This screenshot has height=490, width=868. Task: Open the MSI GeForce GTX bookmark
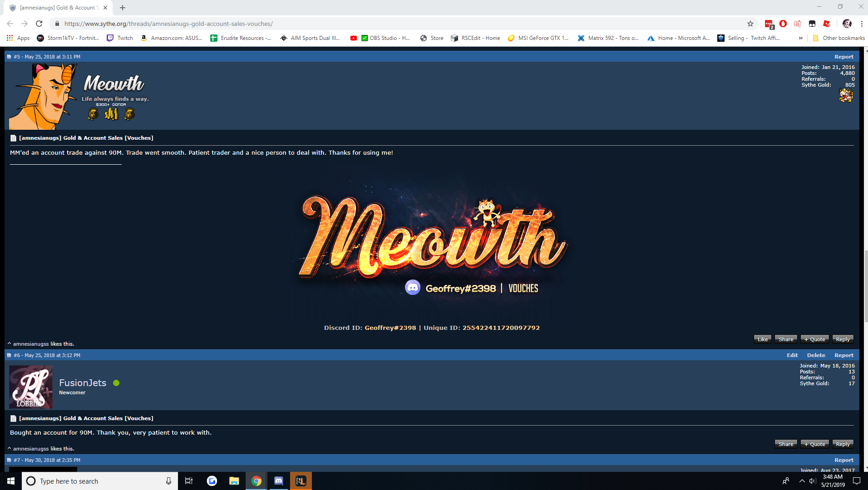538,38
